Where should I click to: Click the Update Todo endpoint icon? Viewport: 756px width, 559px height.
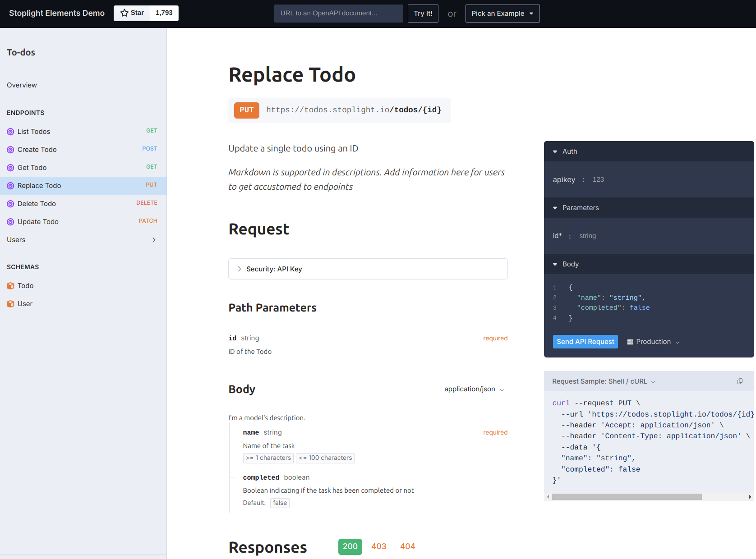(10, 222)
